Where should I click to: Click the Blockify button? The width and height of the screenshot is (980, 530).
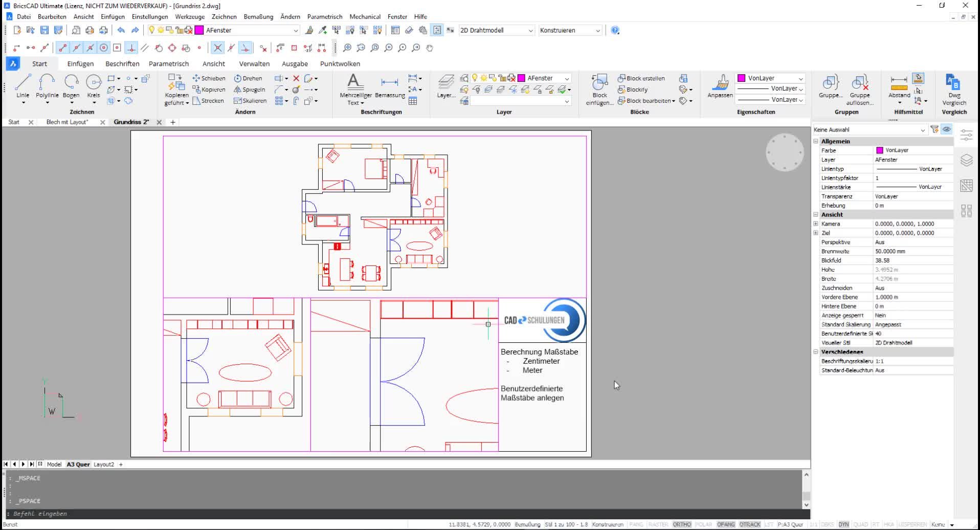(633, 90)
